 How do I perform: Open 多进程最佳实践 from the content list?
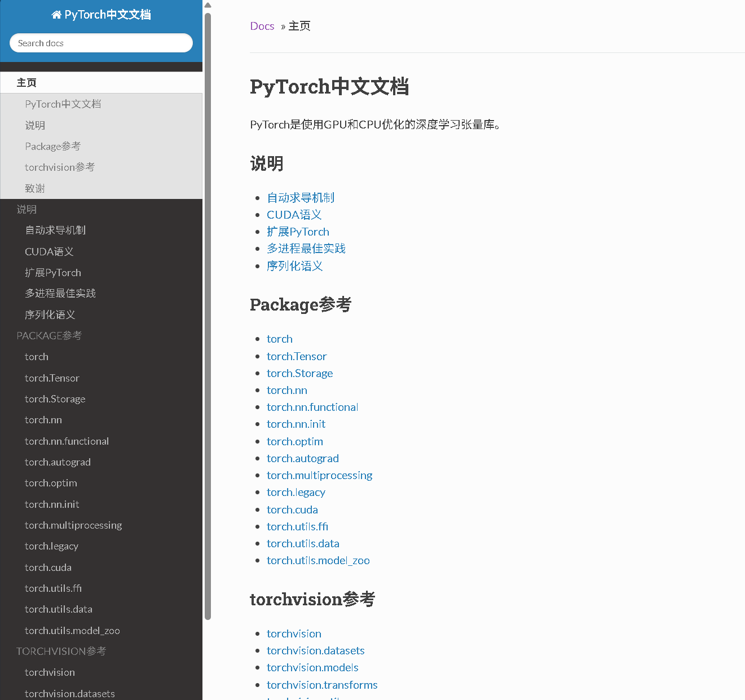(x=306, y=249)
